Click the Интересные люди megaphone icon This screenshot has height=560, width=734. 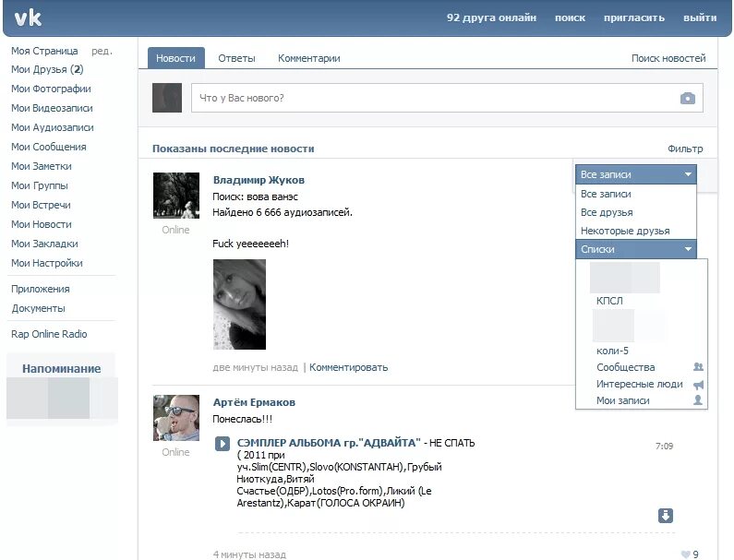698,385
